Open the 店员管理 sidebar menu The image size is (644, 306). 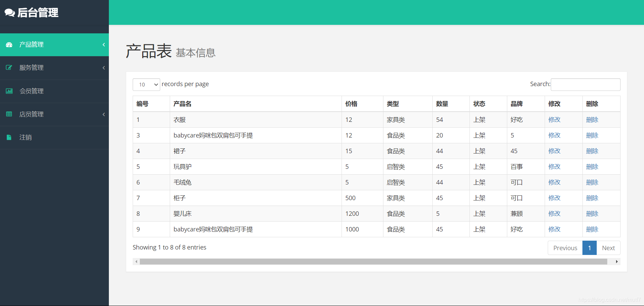click(54, 114)
